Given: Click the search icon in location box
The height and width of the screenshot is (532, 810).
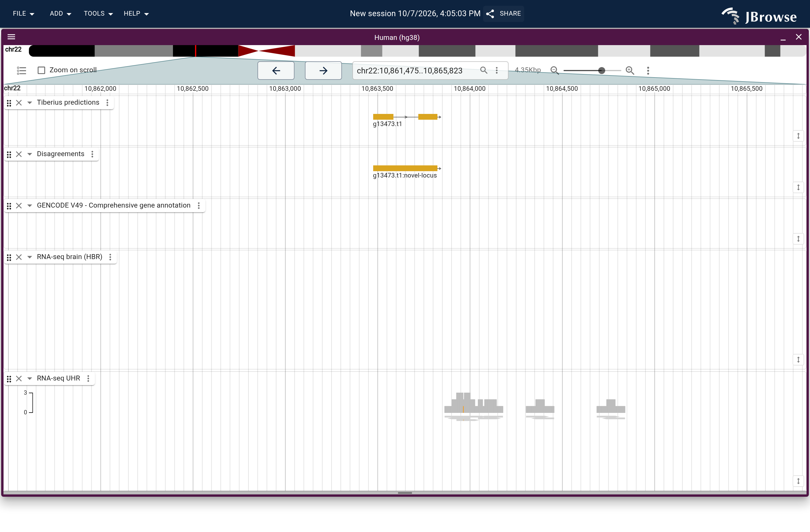Looking at the screenshot, I should click(x=484, y=71).
